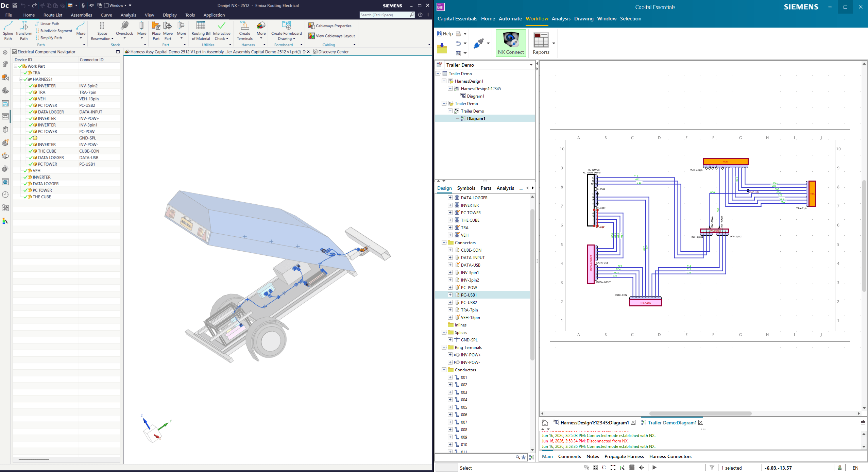Switch to the Symbols tab
The width and height of the screenshot is (868, 472).
pos(466,188)
